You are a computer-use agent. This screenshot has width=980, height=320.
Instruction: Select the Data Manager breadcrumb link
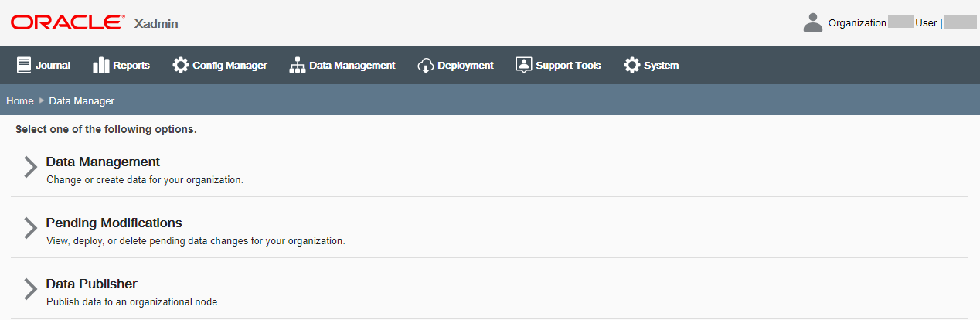(82, 101)
